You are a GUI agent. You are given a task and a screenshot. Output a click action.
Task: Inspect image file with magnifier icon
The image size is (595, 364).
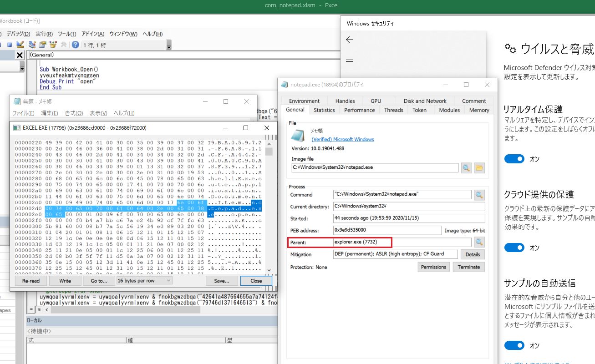[466, 168]
